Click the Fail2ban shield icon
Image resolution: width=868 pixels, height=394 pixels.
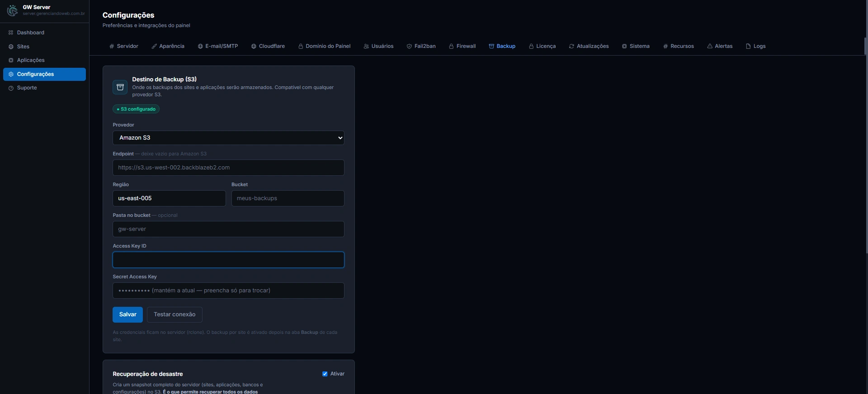tap(409, 46)
